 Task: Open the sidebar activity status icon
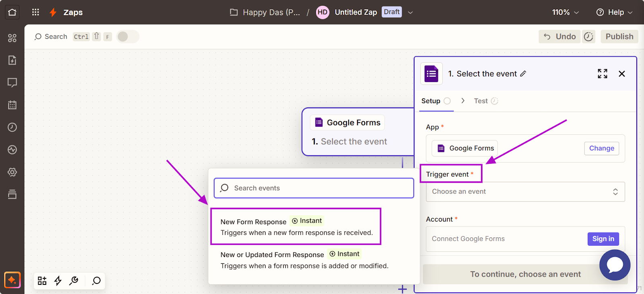12,150
